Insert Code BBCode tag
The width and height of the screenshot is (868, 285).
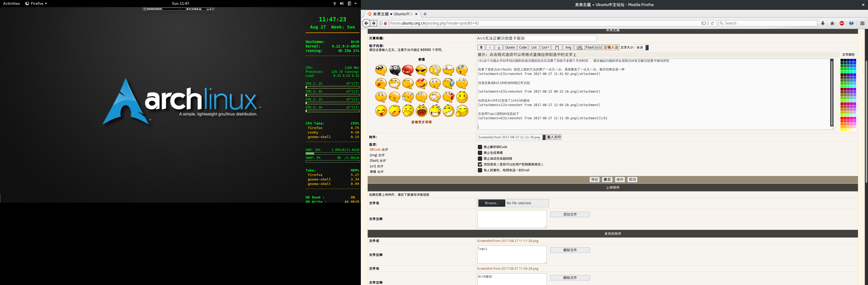point(522,47)
